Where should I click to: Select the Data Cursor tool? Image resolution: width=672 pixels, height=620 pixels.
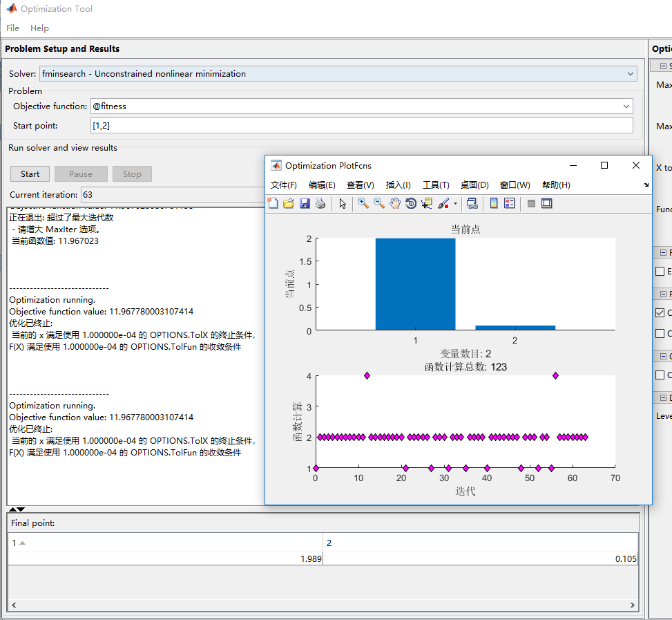tap(427, 203)
